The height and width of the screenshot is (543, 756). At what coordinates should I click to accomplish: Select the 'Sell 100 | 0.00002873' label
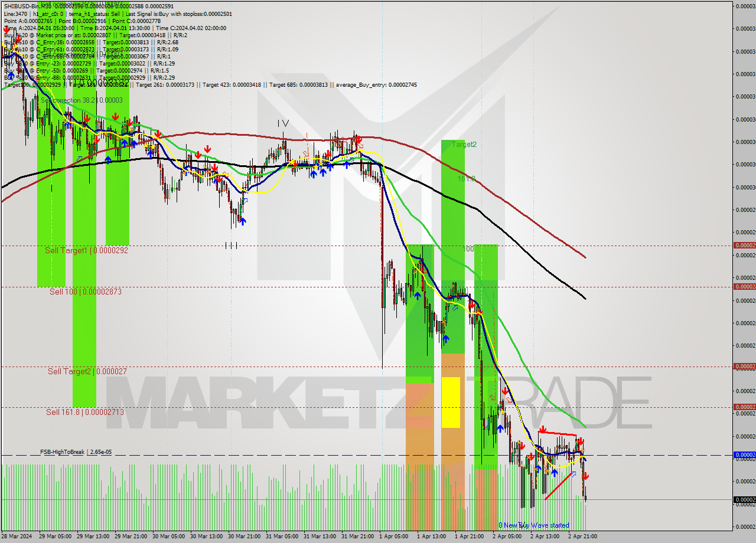click(x=85, y=292)
